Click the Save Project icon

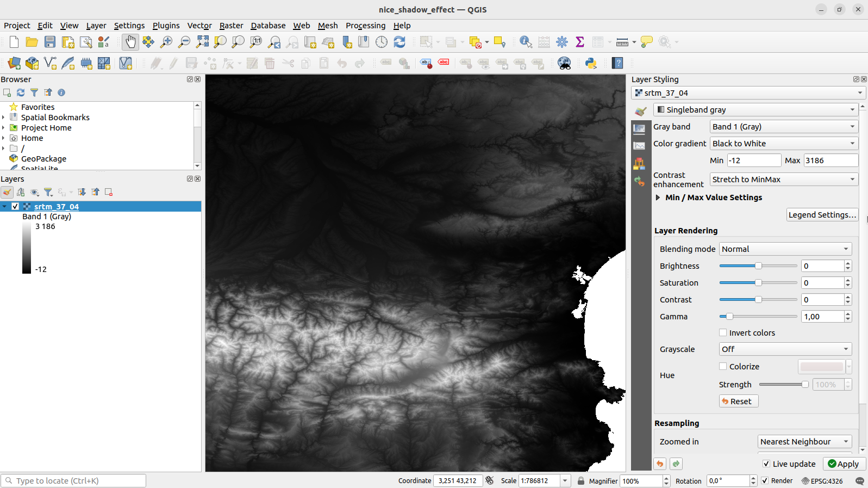tap(50, 42)
